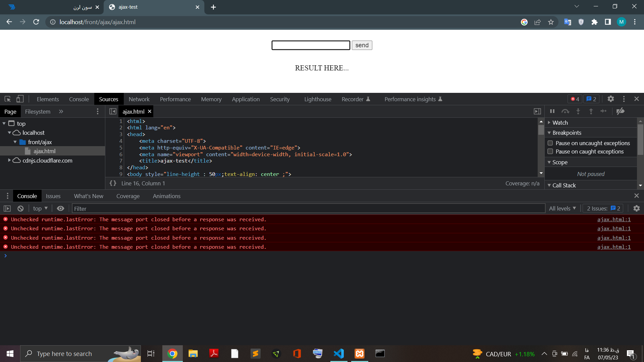Select ajax.html in the file tree
The height and width of the screenshot is (362, 644).
pos(45,151)
